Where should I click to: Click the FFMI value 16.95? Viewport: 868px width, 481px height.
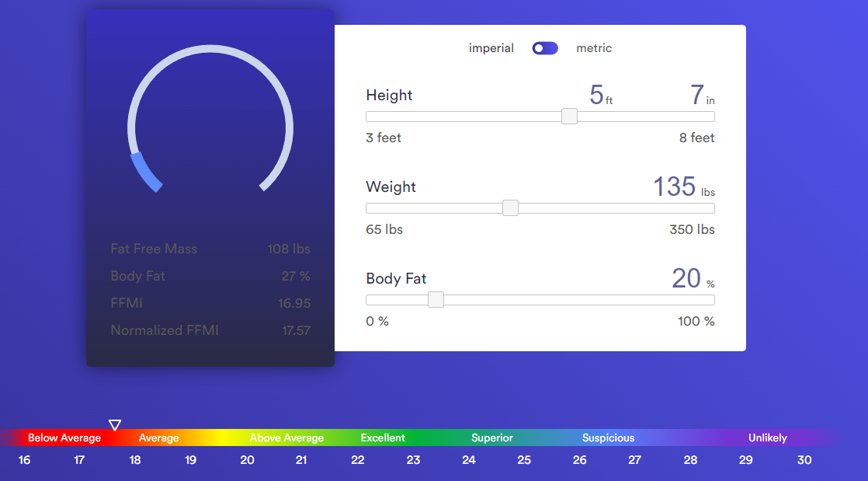294,303
